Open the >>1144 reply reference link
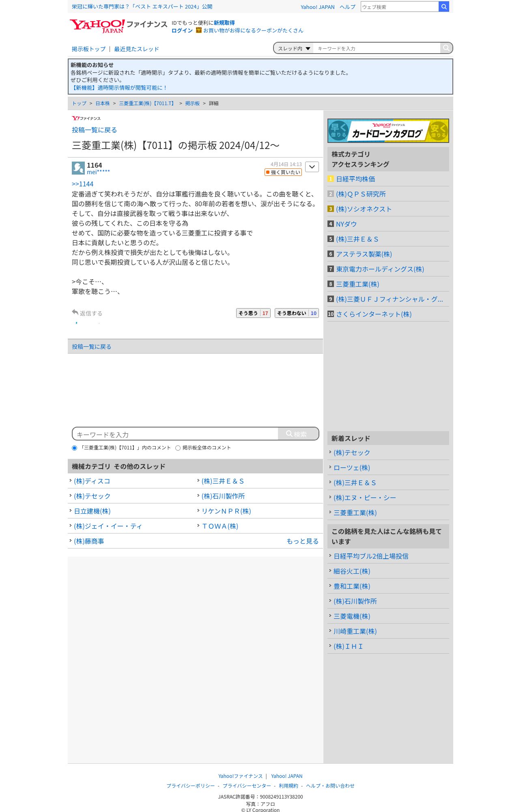The height and width of the screenshot is (812, 521). coord(82,184)
